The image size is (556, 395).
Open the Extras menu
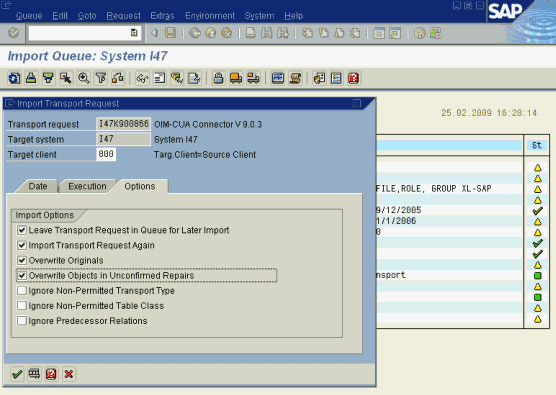pos(162,16)
